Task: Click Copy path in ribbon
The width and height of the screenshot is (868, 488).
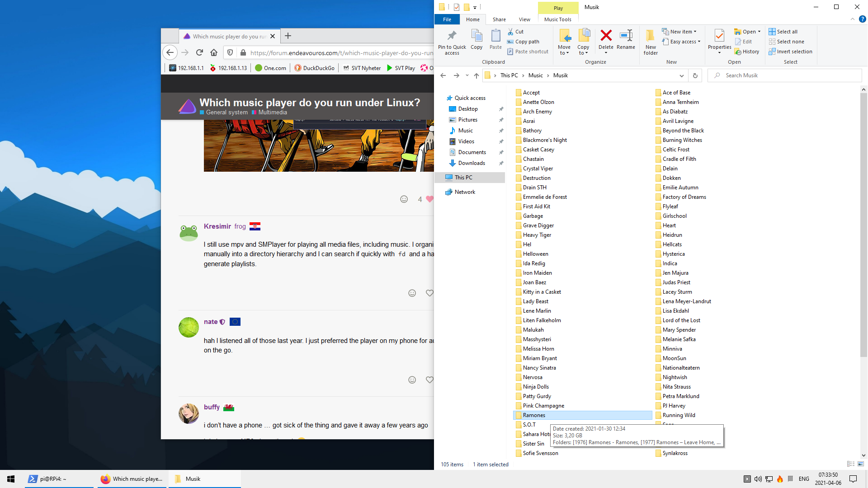Action: (523, 42)
